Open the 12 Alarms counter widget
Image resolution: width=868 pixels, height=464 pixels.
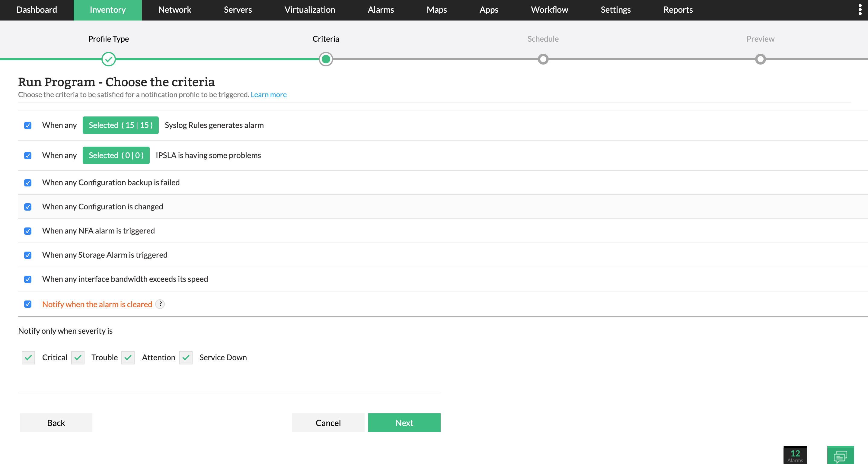coord(795,455)
